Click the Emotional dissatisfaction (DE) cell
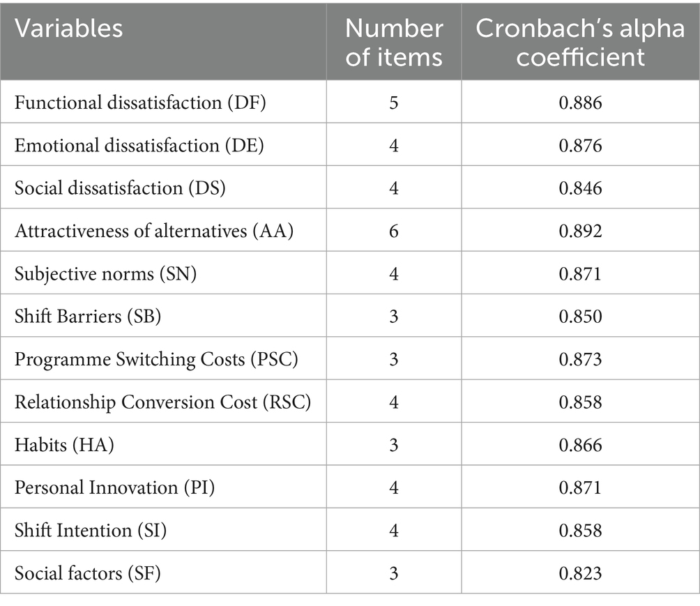 click(x=138, y=146)
